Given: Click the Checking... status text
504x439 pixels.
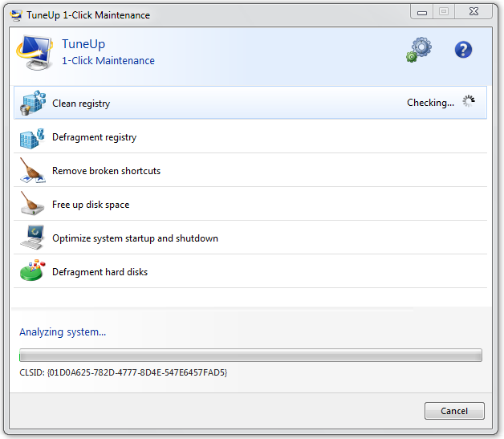Looking at the screenshot, I should [430, 103].
